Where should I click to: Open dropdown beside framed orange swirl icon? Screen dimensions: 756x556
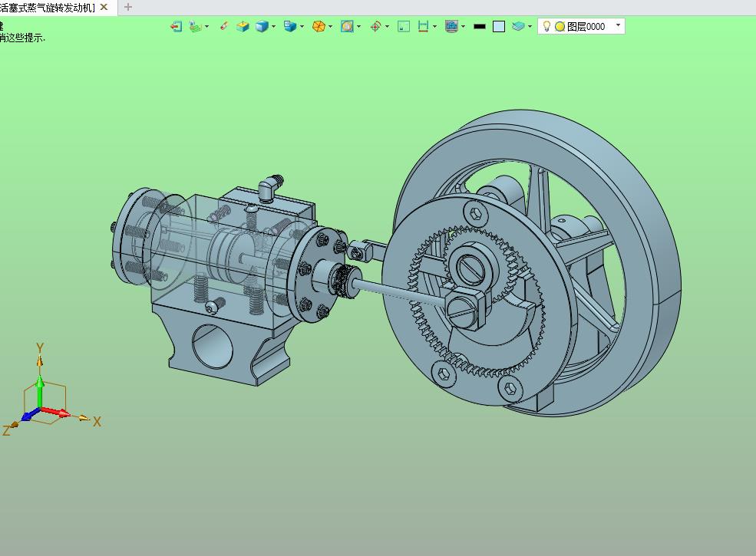point(358,27)
